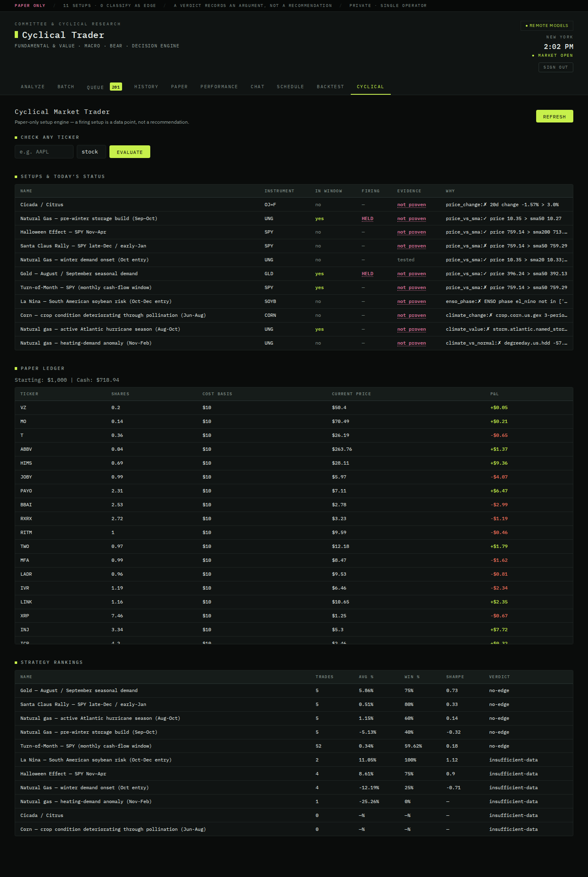
Task: Click 'not proven' in Turn-of-Month setups row
Action: pos(412,287)
